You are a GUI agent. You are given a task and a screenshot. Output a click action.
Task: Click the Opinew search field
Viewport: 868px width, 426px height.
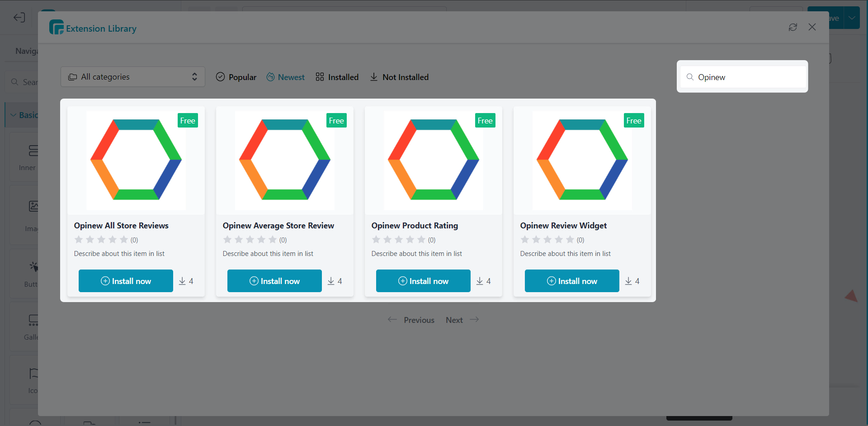tap(743, 77)
